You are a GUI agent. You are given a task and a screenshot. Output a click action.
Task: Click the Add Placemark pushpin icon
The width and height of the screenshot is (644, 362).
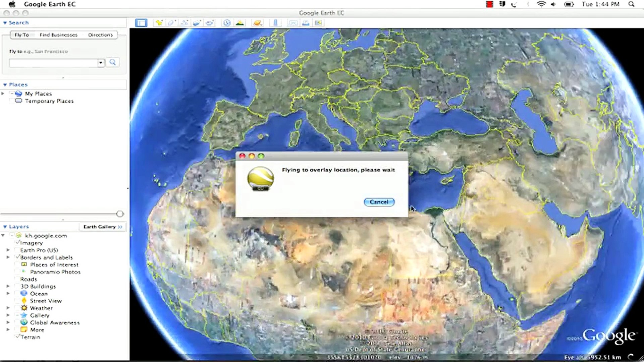click(x=159, y=23)
